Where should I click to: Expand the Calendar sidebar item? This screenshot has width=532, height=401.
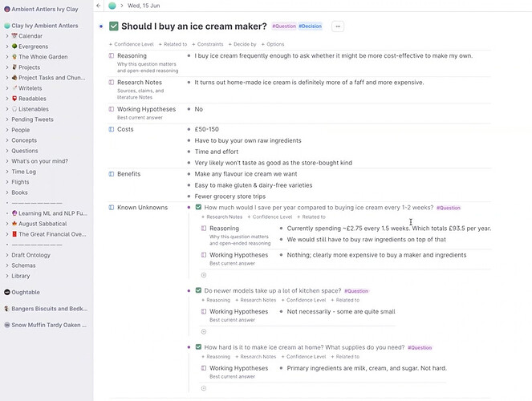click(x=7, y=36)
